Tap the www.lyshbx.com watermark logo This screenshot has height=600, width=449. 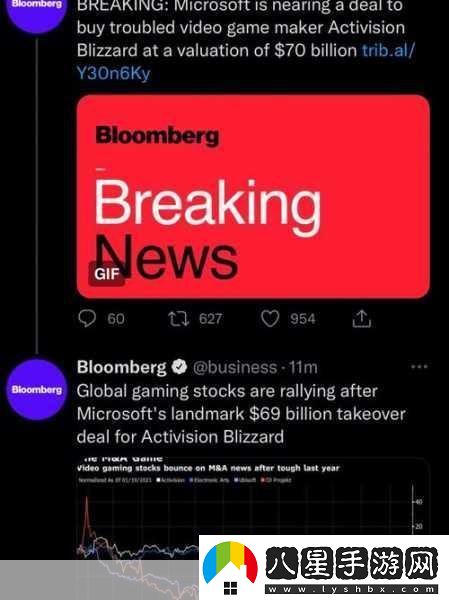324,568
